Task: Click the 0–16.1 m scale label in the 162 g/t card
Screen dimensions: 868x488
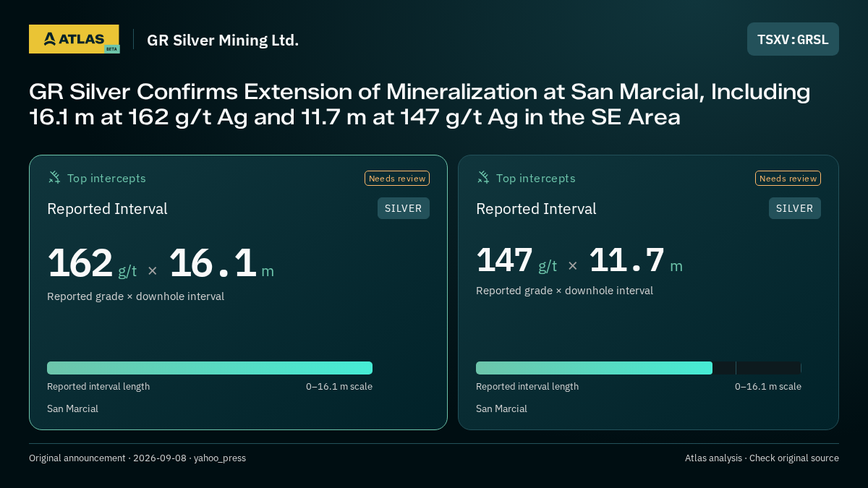Action: pyautogui.click(x=339, y=387)
